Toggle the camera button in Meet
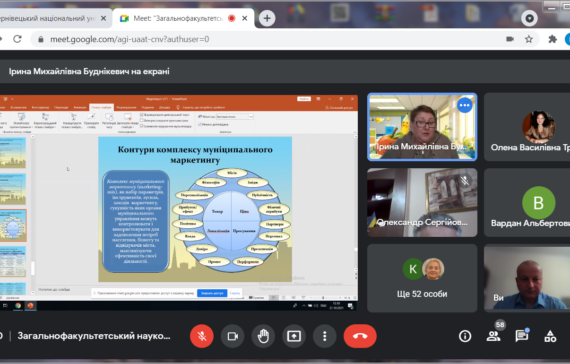The width and height of the screenshot is (570, 364). pos(233,336)
